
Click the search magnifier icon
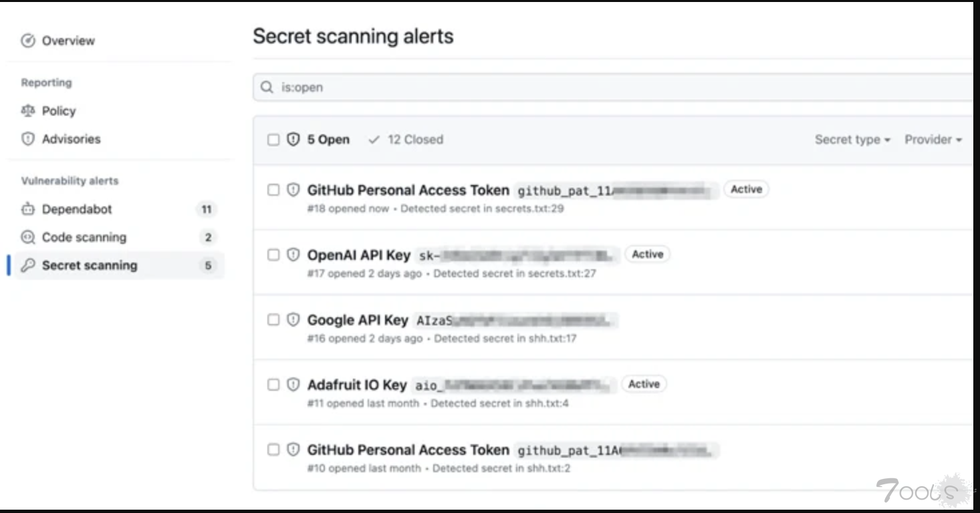coord(267,88)
